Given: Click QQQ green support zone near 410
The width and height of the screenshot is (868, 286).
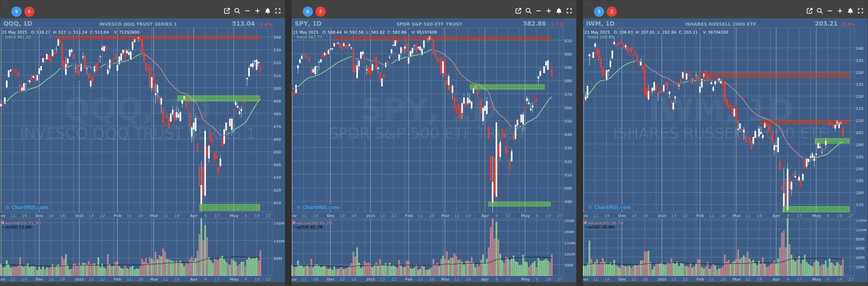Looking at the screenshot, I should [x=230, y=208].
